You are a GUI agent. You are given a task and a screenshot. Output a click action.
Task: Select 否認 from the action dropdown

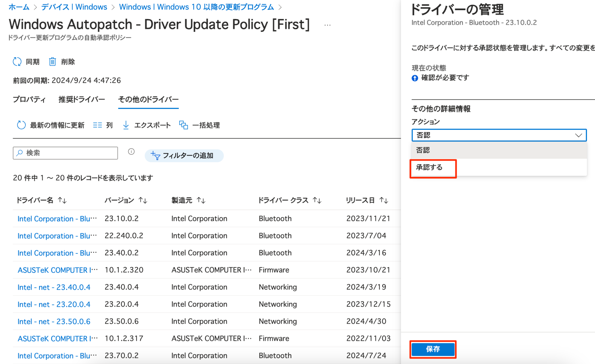pyautogui.click(x=423, y=150)
